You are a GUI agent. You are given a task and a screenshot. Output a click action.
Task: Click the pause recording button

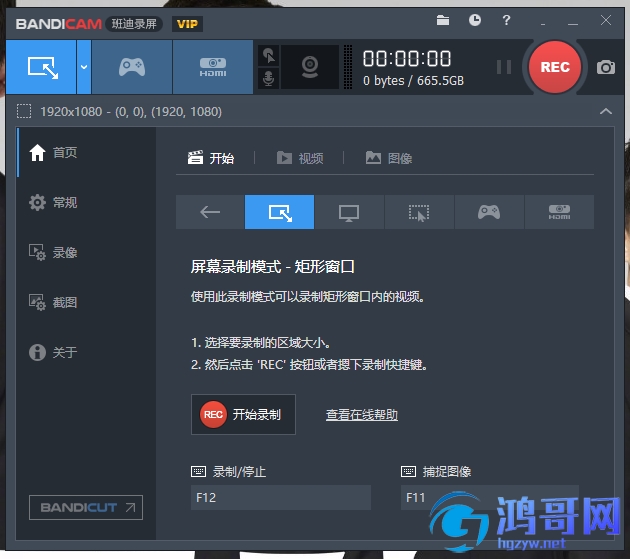coord(504,67)
